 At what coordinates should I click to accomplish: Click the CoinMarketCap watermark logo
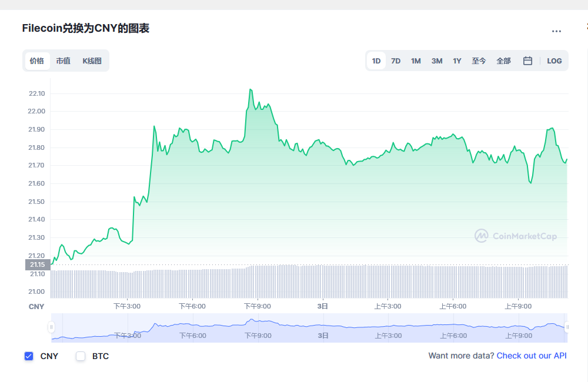click(516, 236)
